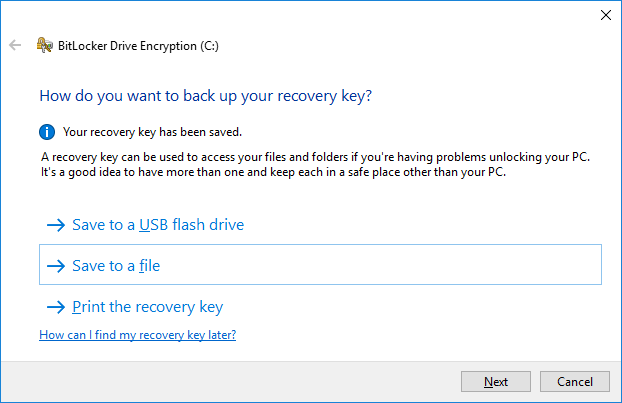Screen dimensions: 622x403
Task: Close the BitLocker dialog with the X
Action: [x=606, y=15]
